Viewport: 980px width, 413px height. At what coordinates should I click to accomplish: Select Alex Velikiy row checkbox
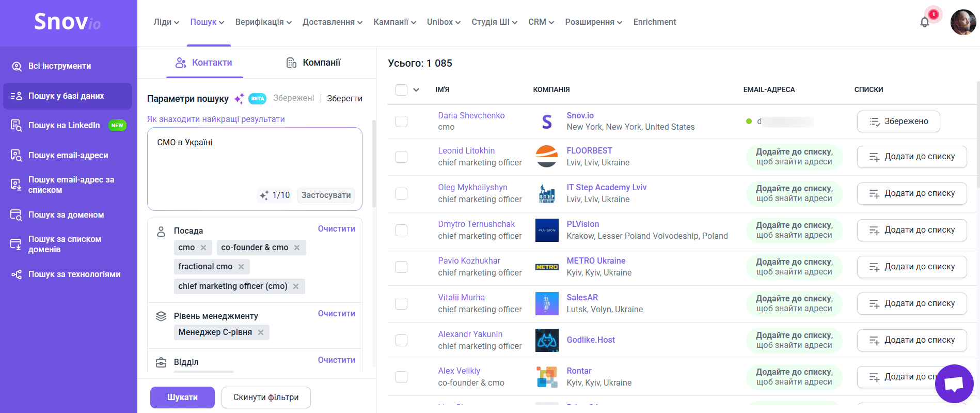(401, 377)
